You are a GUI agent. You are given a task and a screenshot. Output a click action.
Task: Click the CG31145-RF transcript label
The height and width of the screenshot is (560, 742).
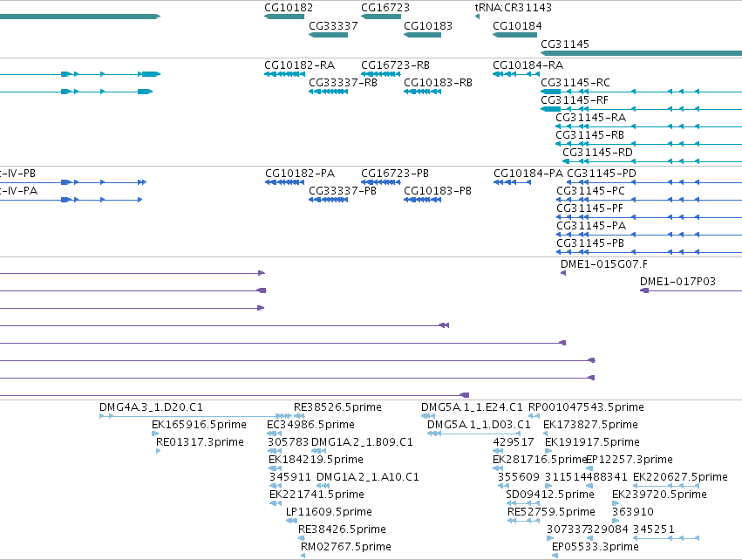[574, 100]
